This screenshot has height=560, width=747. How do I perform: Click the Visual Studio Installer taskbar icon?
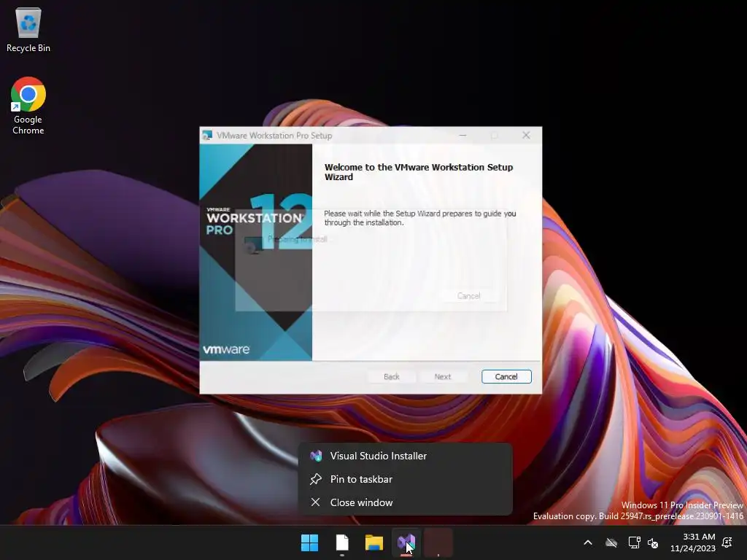click(x=406, y=542)
